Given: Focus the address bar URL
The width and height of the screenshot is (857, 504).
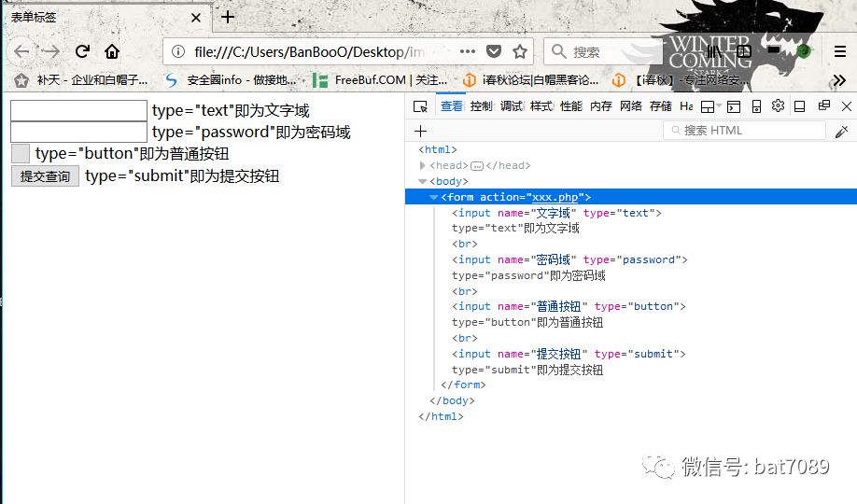Looking at the screenshot, I should [310, 52].
